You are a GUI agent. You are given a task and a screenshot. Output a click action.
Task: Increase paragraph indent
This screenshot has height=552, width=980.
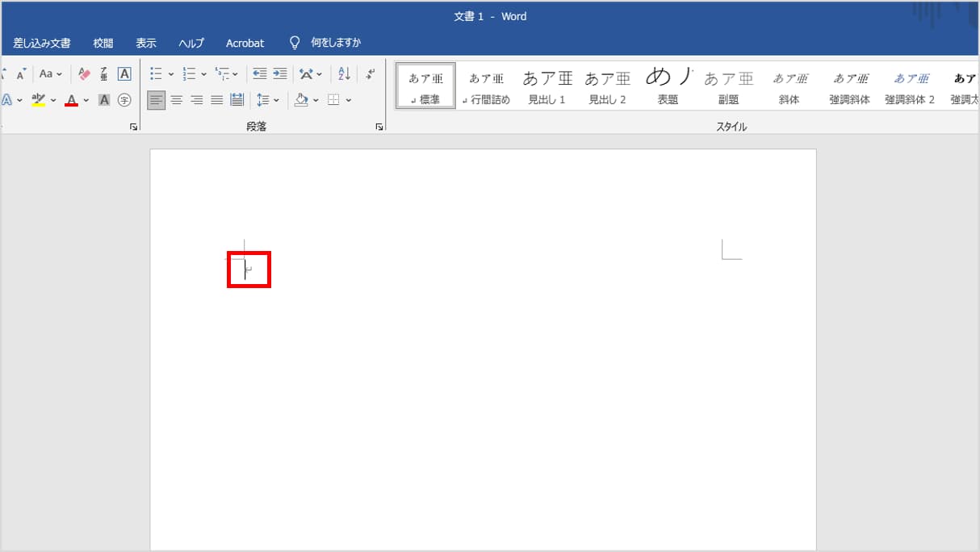tap(279, 73)
